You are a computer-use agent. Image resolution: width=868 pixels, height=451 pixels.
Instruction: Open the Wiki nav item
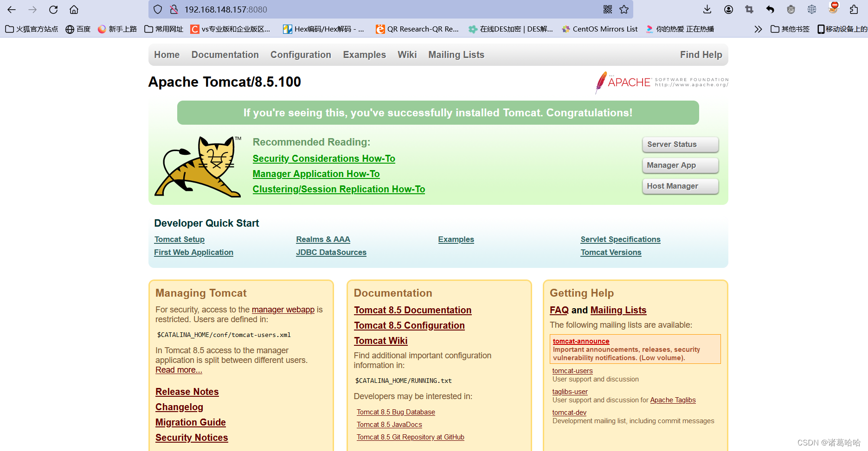pos(407,55)
